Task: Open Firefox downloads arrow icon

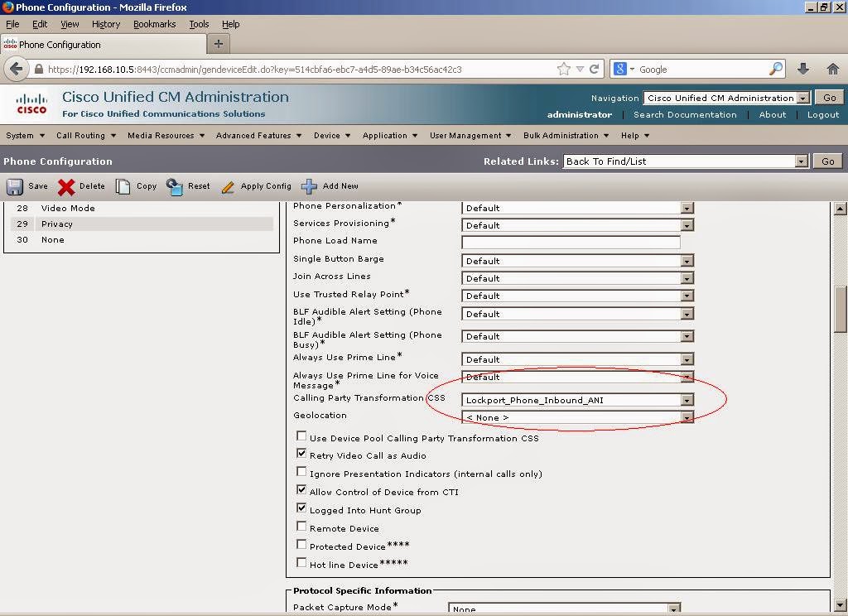Action: click(803, 69)
